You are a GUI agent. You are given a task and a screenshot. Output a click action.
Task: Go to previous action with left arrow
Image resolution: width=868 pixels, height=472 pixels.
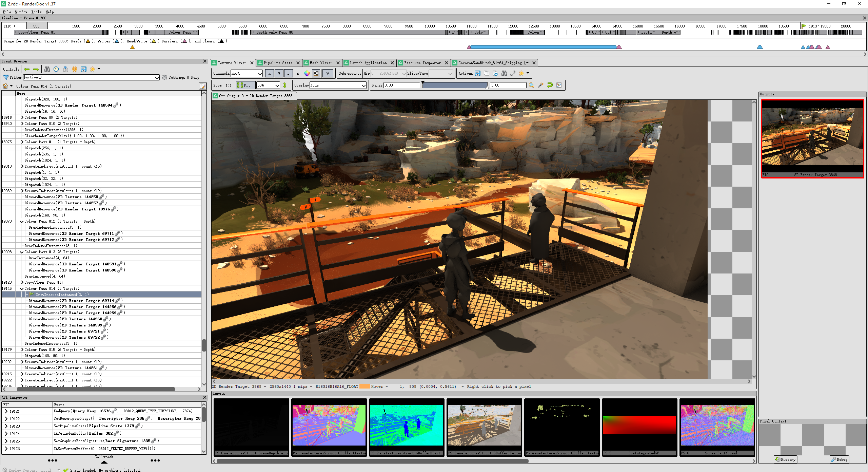(x=27, y=69)
